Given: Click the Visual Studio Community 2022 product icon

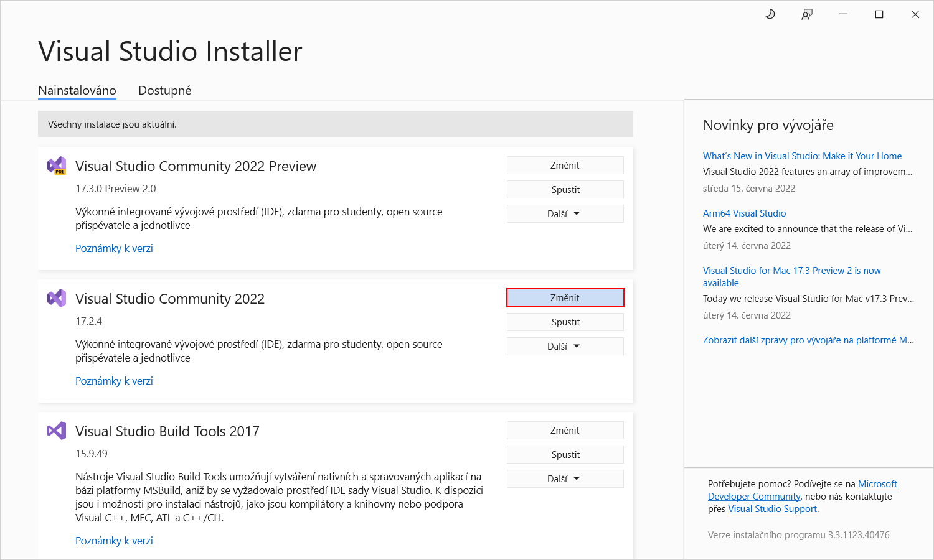Looking at the screenshot, I should (x=57, y=298).
